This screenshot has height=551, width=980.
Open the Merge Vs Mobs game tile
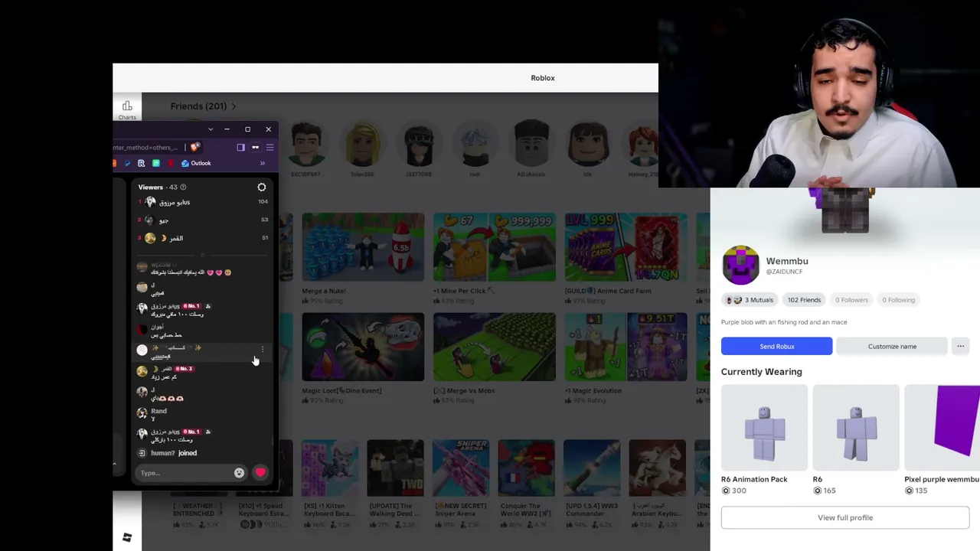[x=495, y=347]
